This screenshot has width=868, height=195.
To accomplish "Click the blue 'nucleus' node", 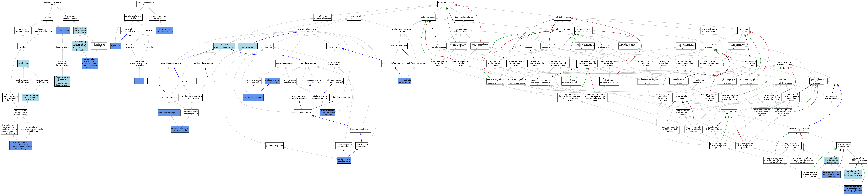I will pos(139,81).
